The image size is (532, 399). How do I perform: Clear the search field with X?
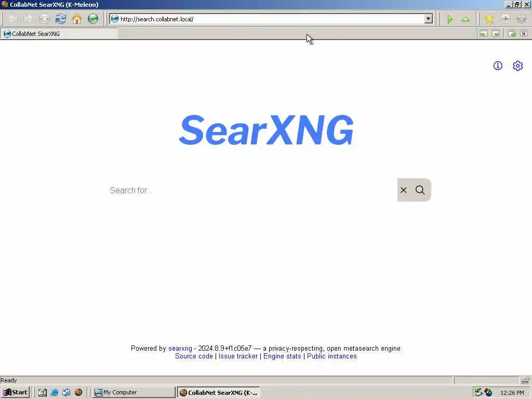coord(403,190)
